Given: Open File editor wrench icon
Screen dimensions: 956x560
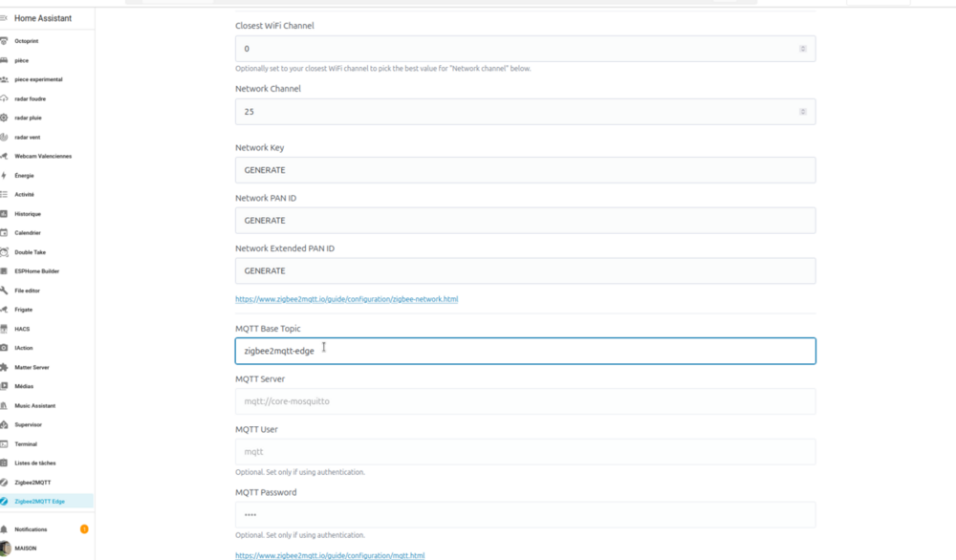Looking at the screenshot, I should click(4, 291).
